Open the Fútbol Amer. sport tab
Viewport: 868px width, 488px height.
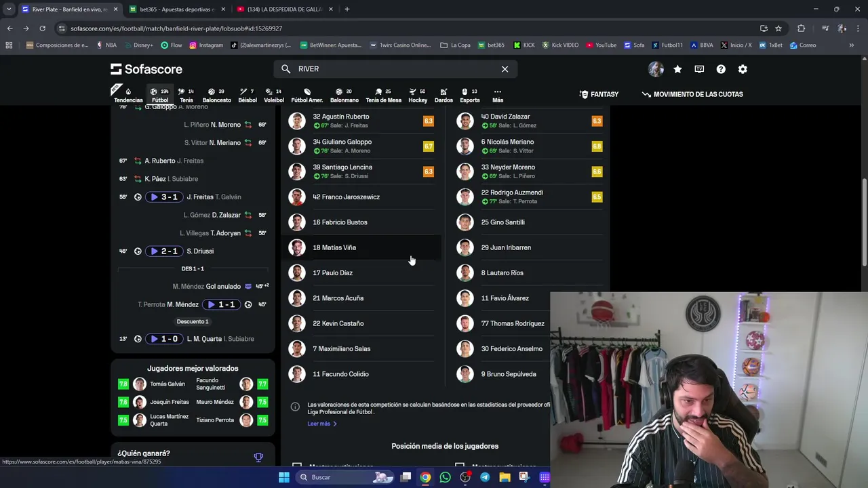click(x=307, y=95)
